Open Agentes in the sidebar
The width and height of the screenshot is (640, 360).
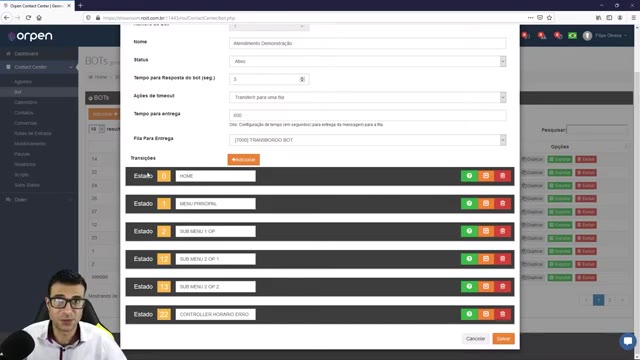pyautogui.click(x=22, y=82)
